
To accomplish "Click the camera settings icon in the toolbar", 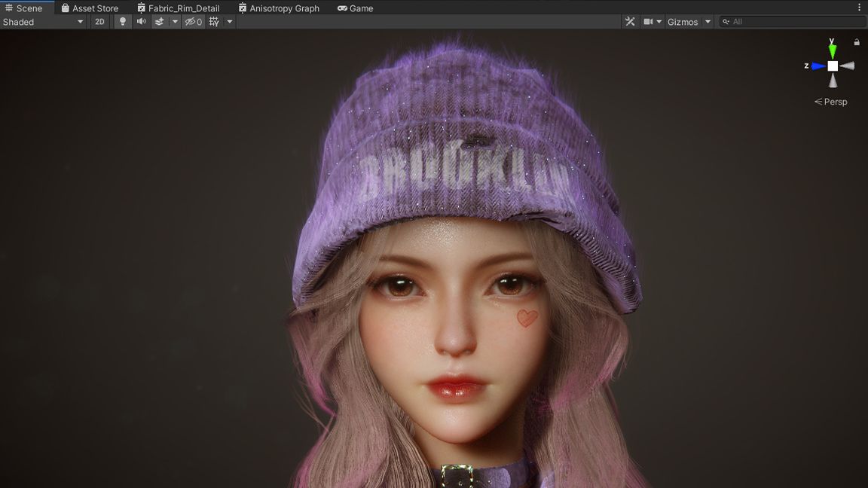I will pyautogui.click(x=648, y=21).
